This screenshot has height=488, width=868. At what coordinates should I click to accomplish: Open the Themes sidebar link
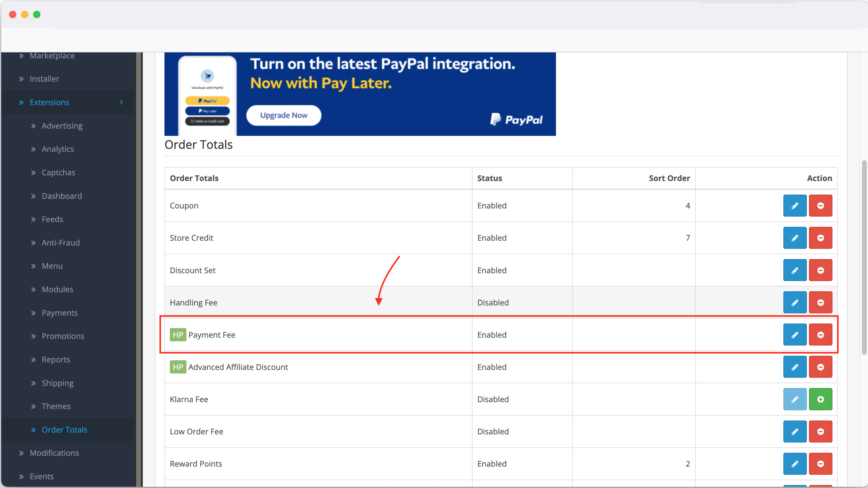[x=56, y=406]
